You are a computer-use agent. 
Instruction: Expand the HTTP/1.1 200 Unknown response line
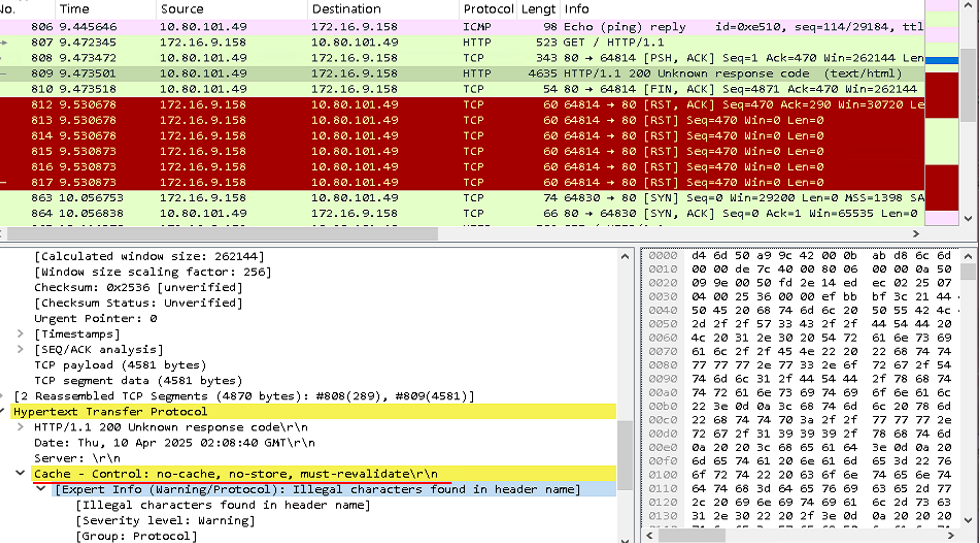point(22,427)
